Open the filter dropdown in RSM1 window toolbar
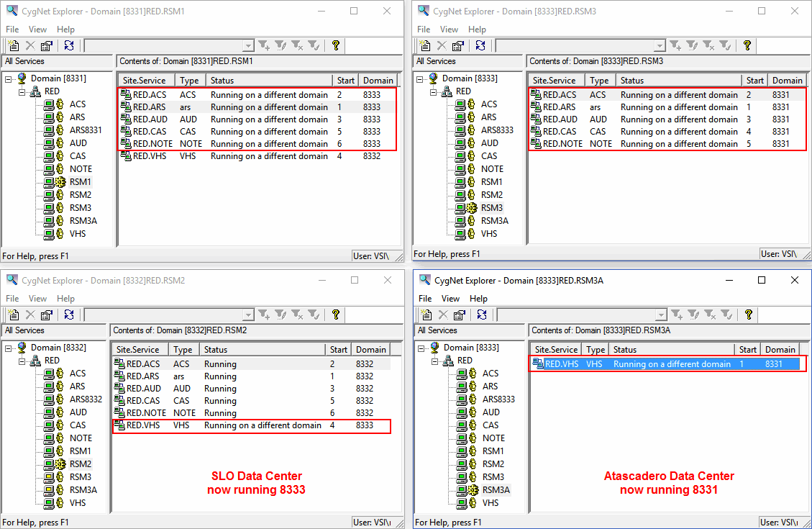Viewport: 812px width, 529px height. (x=249, y=46)
